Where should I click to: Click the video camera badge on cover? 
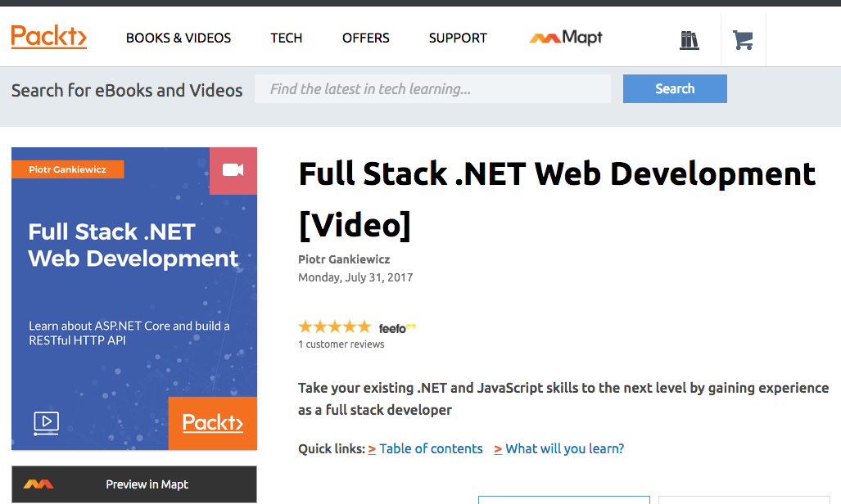[x=233, y=170]
